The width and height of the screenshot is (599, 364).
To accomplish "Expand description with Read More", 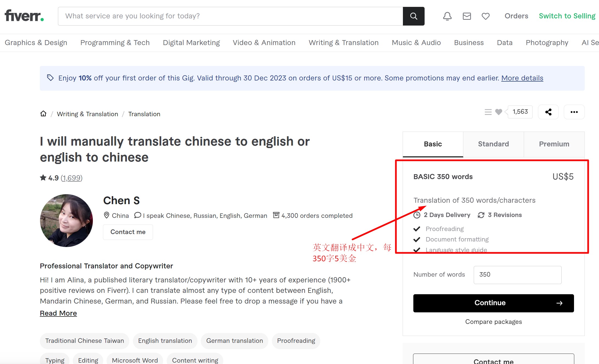I will tap(58, 313).
